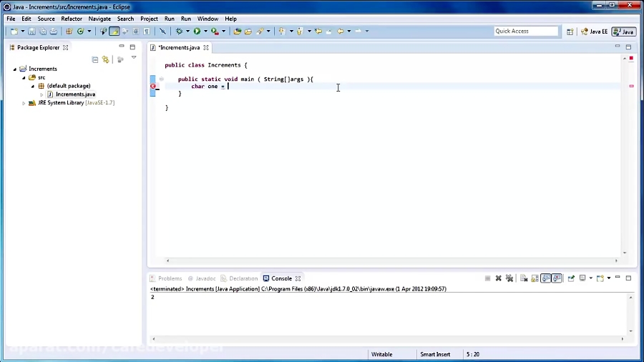This screenshot has height=362, width=644.
Task: Click the Previous Annotation icon
Action: pyautogui.click(x=299, y=31)
